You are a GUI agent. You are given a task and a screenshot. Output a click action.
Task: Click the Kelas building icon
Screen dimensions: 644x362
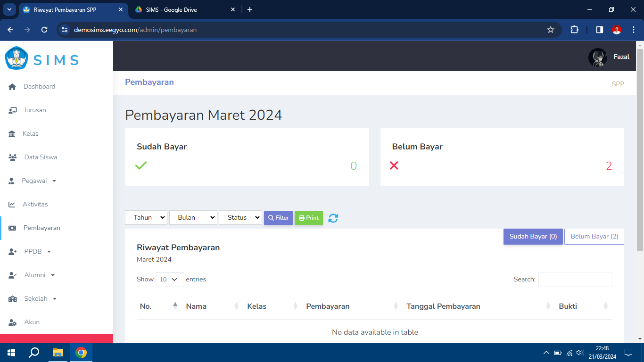point(12,134)
